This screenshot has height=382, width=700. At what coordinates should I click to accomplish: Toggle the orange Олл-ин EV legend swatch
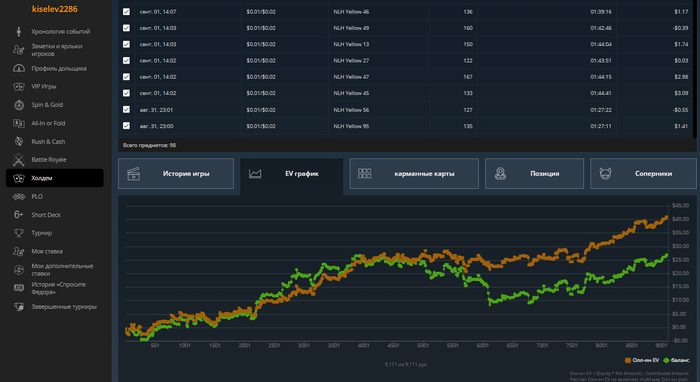click(x=628, y=360)
